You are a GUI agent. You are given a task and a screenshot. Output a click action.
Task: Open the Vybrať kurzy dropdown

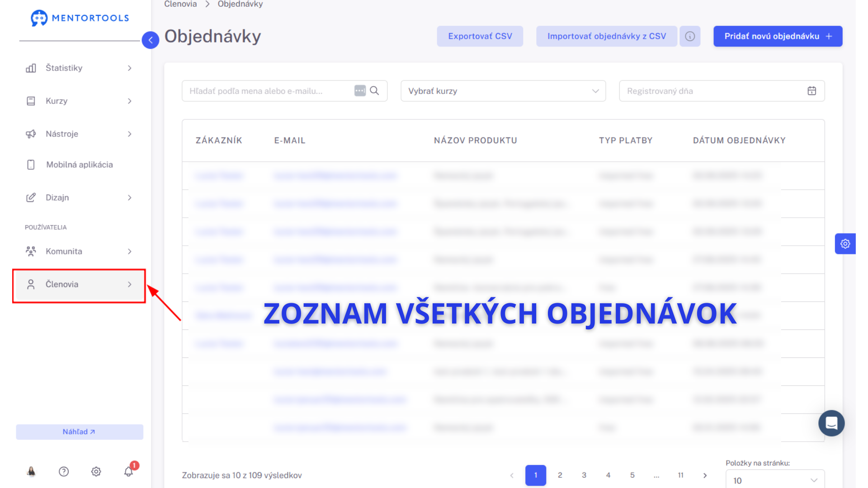tap(503, 91)
